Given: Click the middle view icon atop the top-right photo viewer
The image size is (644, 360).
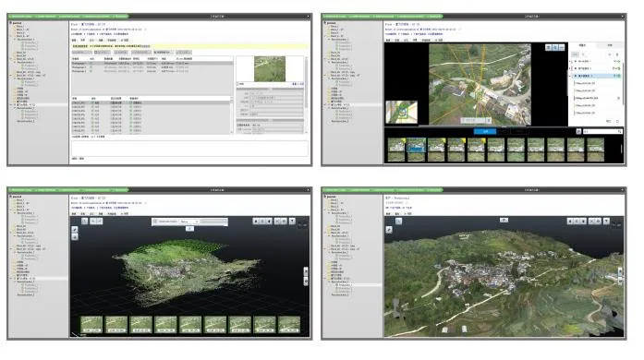Looking at the screenshot, I should 555,48.
